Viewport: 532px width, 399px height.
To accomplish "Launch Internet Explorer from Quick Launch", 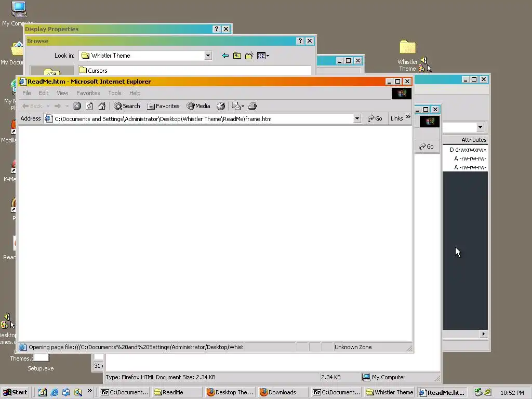I will click(x=54, y=393).
